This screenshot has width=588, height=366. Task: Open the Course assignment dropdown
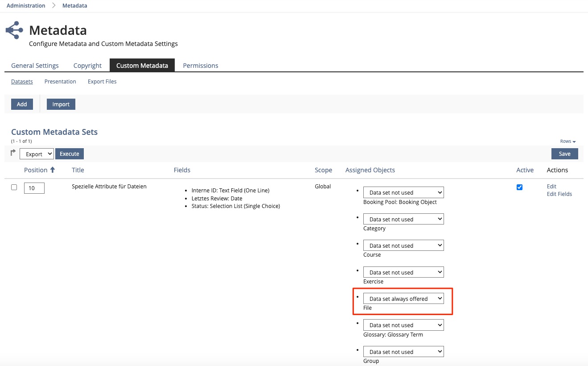[403, 246]
